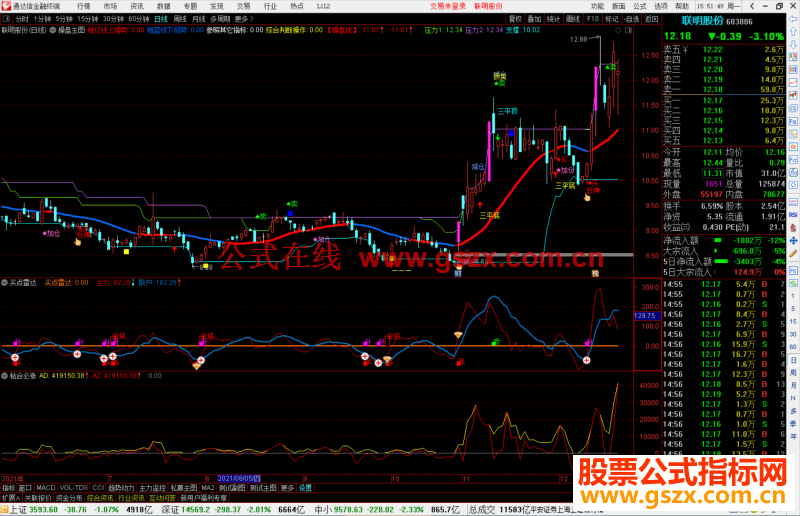Switch to 5分钟 chart period
Screen dimensions: 800x516
tap(64, 19)
